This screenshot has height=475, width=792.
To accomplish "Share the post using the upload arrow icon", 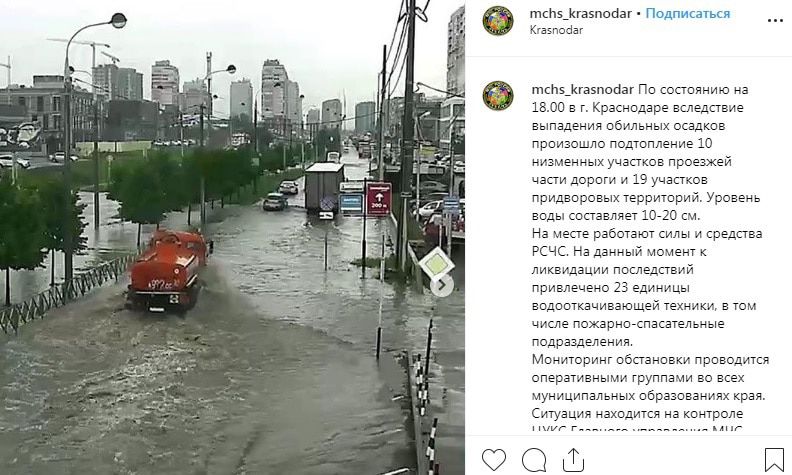I will [573, 459].
